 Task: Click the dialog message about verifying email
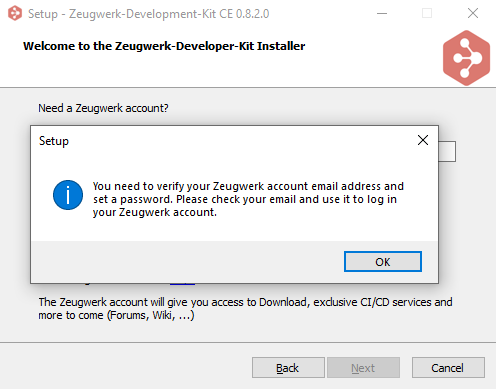[x=248, y=199]
